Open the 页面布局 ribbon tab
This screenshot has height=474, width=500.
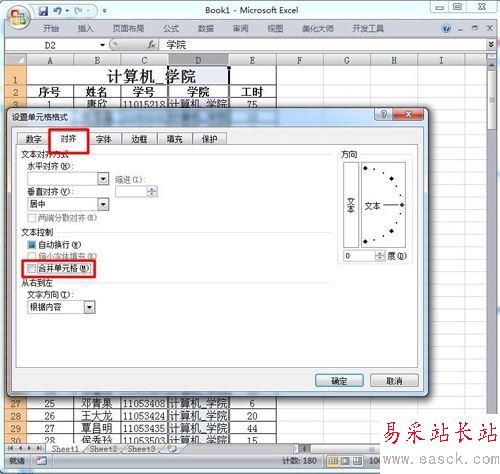(x=128, y=29)
